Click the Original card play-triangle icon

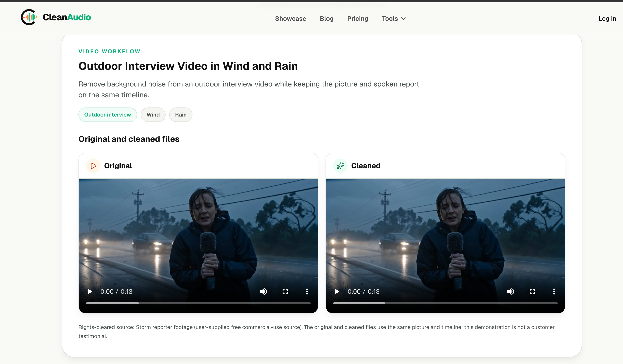93,166
